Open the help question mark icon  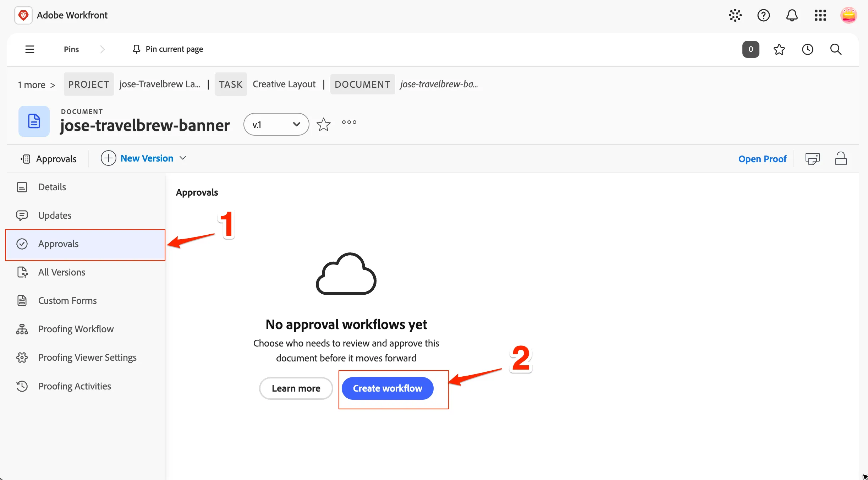[x=763, y=15]
